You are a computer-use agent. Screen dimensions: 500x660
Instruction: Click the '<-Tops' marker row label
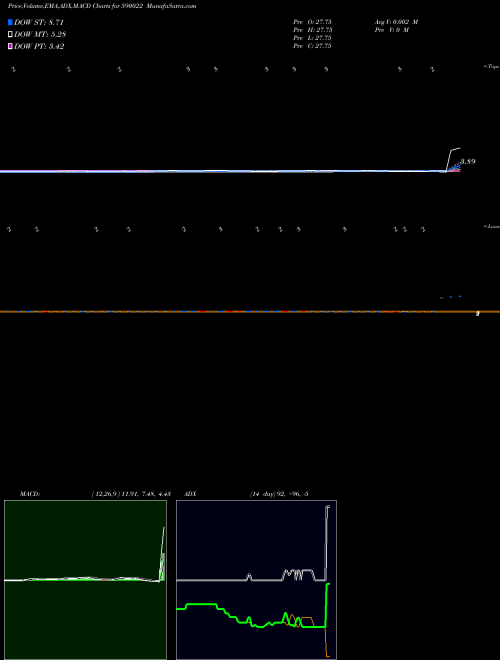(x=491, y=67)
